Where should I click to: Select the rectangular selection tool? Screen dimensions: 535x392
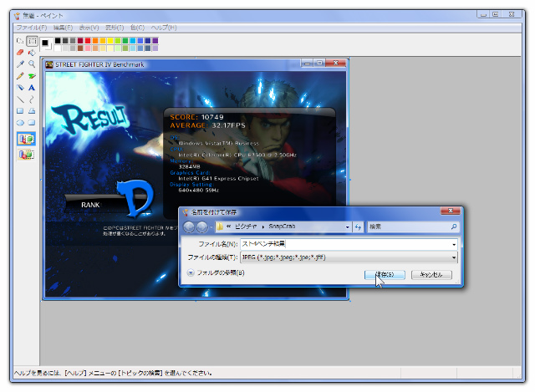tap(32, 41)
